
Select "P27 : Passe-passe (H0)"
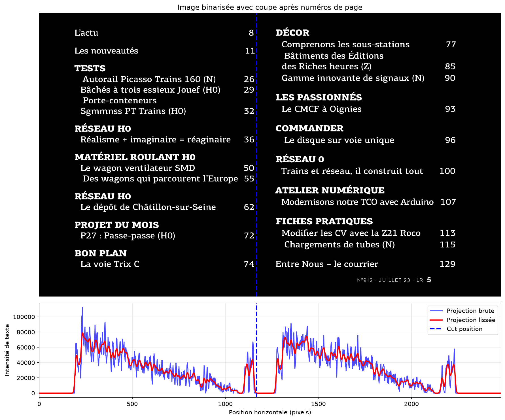[128, 236]
